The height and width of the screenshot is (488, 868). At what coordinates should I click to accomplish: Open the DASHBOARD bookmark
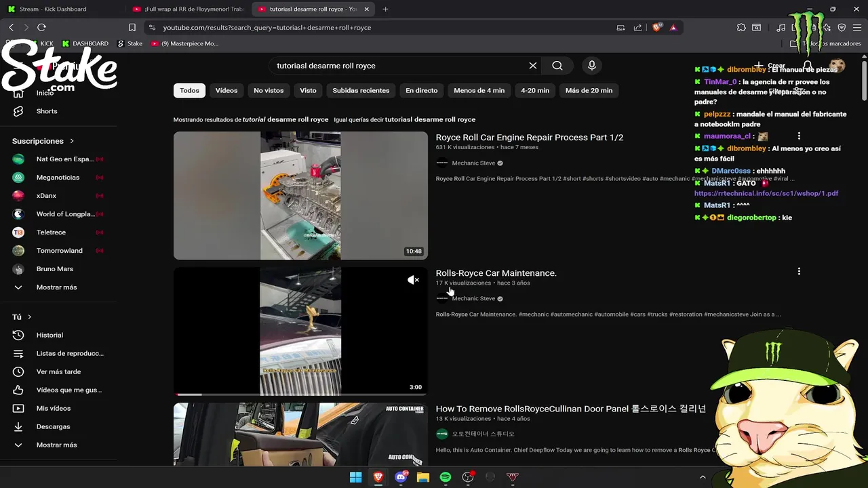click(x=85, y=43)
